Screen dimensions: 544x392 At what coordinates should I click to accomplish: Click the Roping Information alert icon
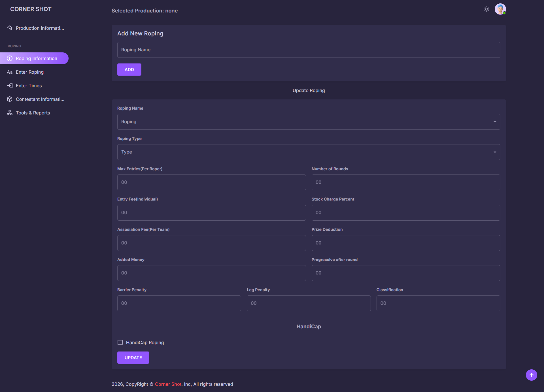(x=10, y=58)
